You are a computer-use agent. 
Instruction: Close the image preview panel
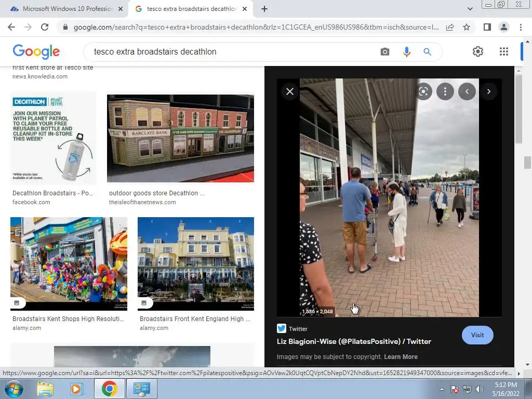click(x=290, y=91)
